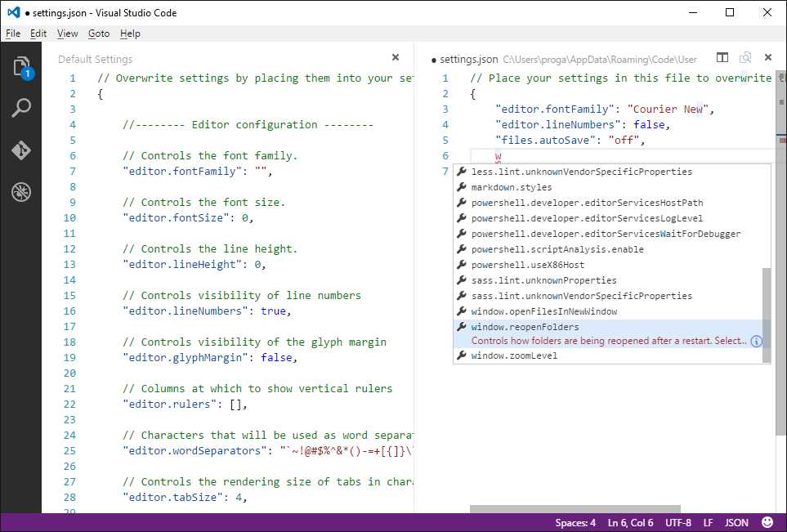The image size is (787, 532).
Task: Open the Explorer view in the activity bar
Action: coord(21,67)
